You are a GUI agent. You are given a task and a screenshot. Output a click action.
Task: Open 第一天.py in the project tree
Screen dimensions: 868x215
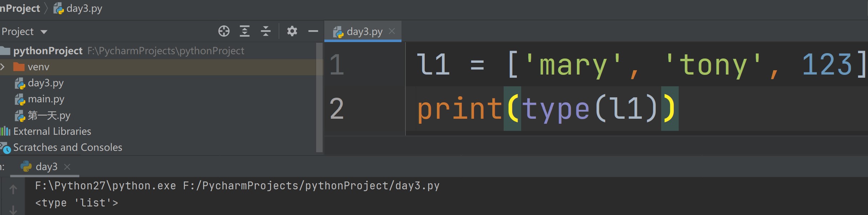[49, 115]
